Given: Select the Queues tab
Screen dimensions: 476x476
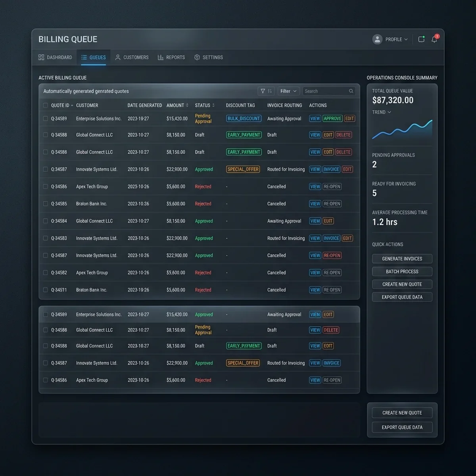Looking at the screenshot, I should 94,58.
